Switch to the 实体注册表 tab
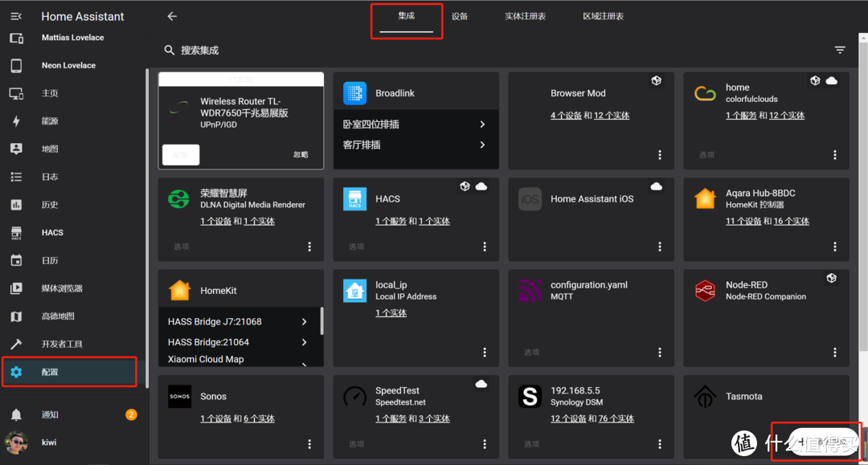868x465 pixels. 525,17
